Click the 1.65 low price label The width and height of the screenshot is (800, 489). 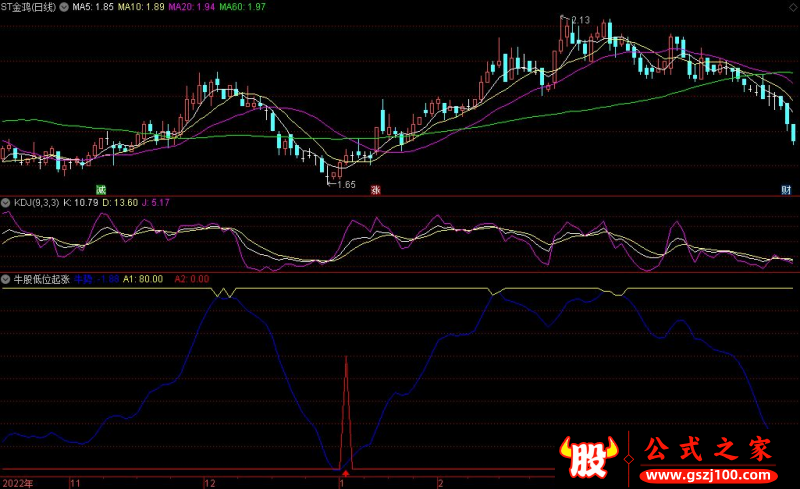[x=346, y=184]
